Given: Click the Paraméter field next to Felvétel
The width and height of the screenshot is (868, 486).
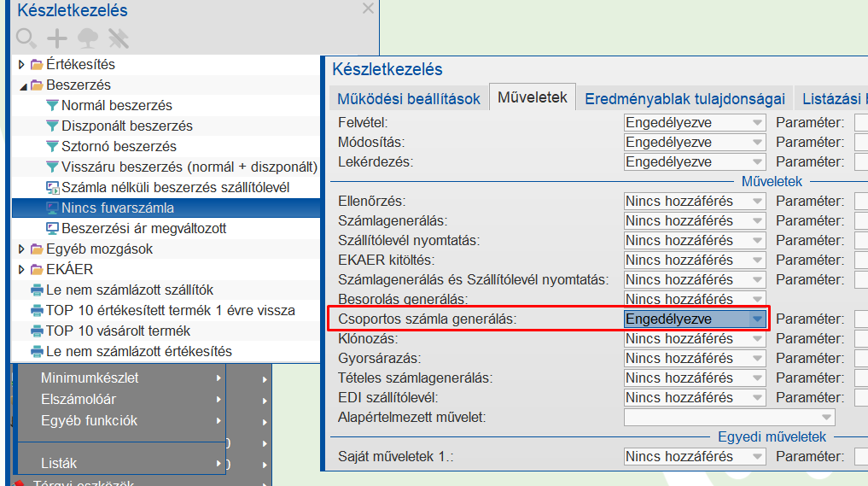Looking at the screenshot, I should coord(861,122).
